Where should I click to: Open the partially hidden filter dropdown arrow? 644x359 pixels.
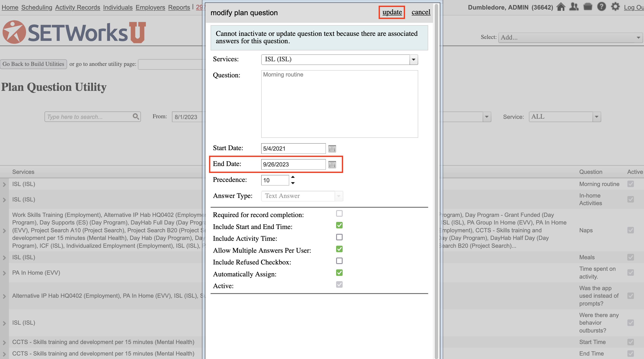click(487, 117)
